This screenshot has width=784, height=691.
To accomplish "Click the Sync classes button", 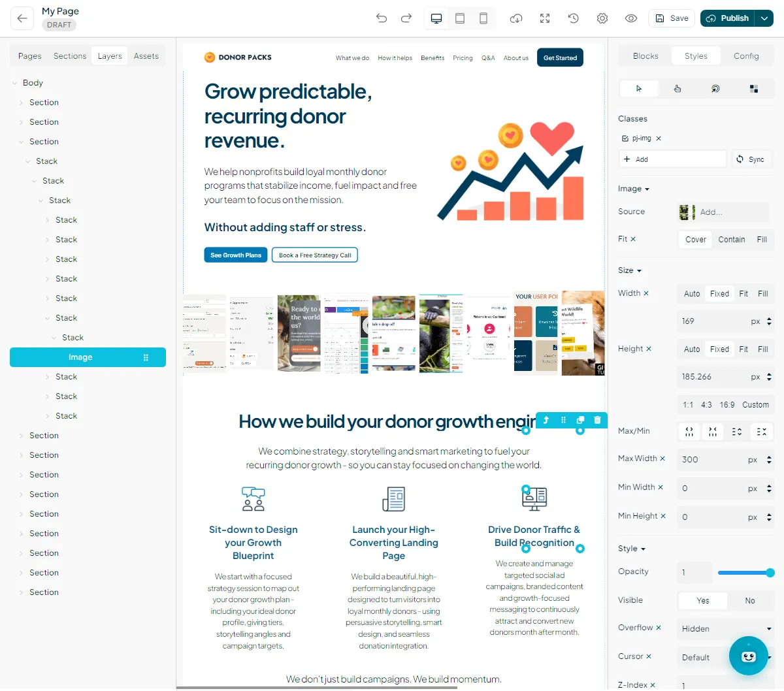I will click(x=751, y=159).
